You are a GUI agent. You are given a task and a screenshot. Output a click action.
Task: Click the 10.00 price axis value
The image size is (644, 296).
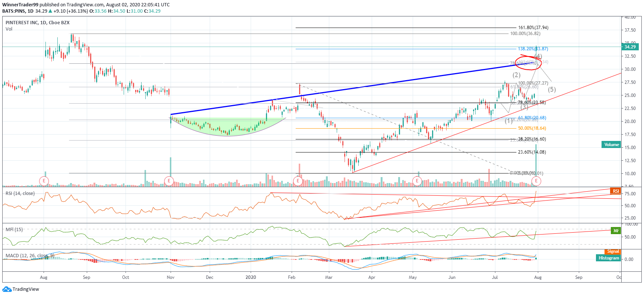(630, 174)
